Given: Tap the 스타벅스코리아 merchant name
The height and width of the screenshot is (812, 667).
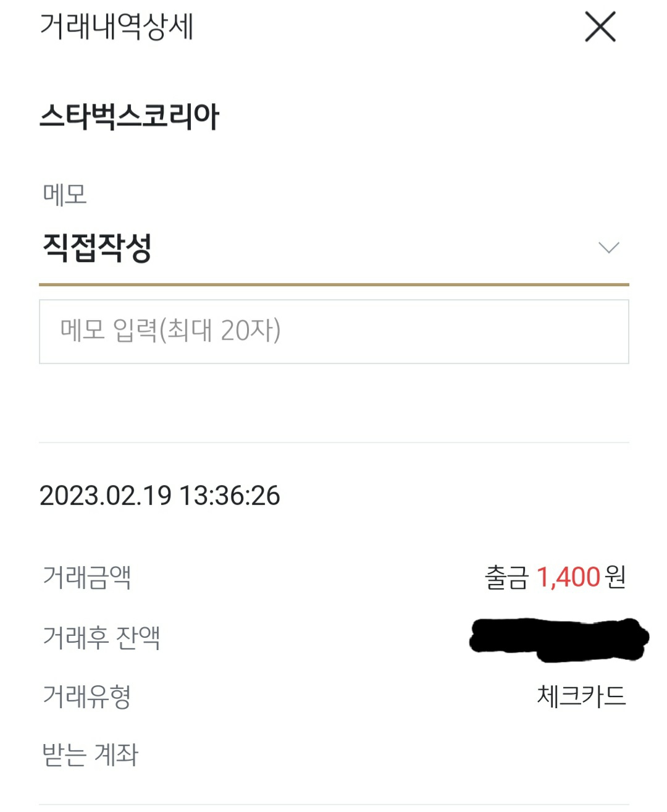Looking at the screenshot, I should [x=129, y=116].
